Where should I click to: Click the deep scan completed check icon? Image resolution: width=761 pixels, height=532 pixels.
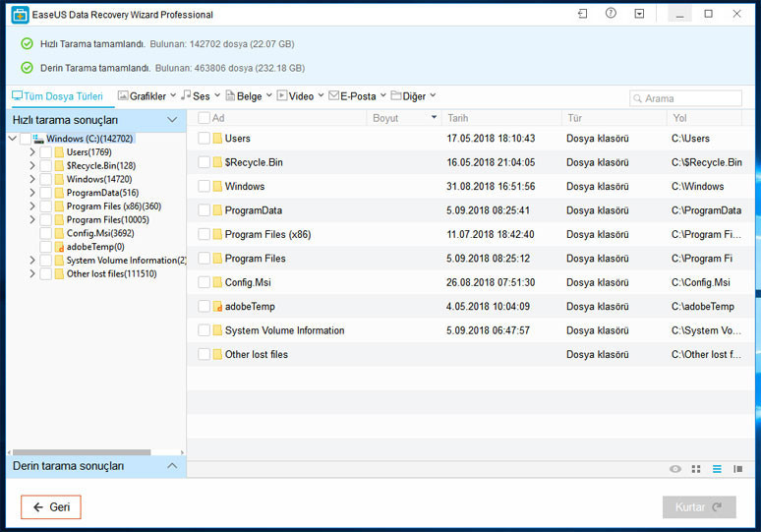pyautogui.click(x=28, y=68)
